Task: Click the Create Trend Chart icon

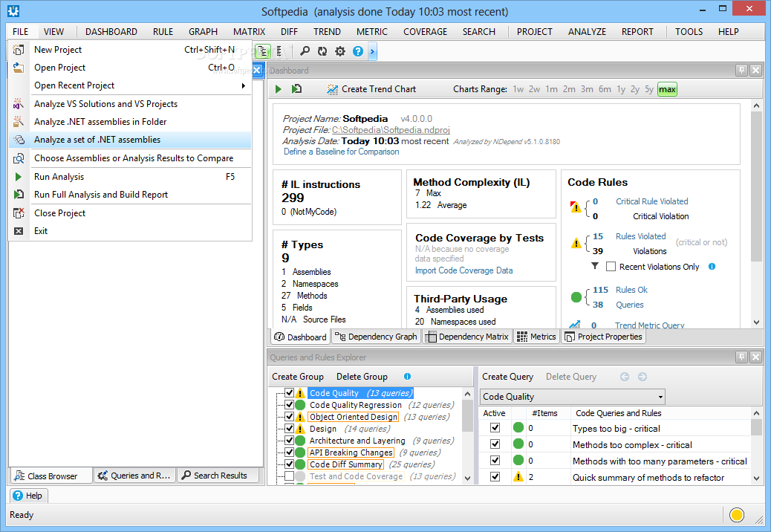Action: tap(333, 89)
